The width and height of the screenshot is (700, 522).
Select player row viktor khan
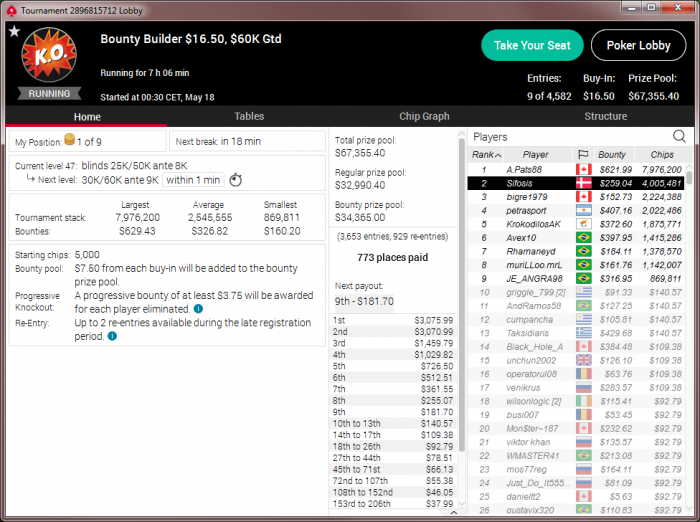(x=575, y=442)
